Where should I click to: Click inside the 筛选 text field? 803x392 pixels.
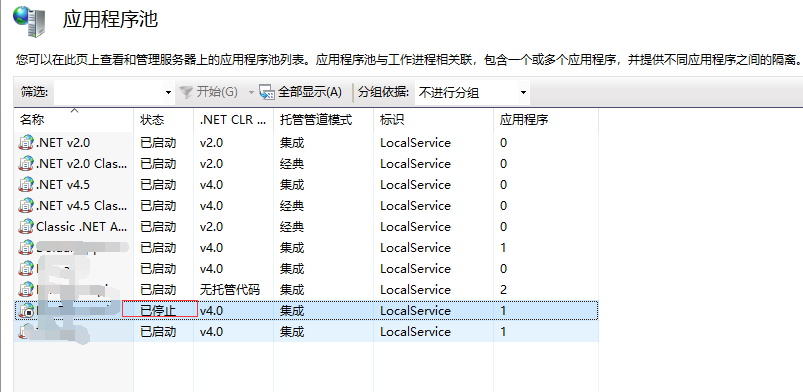pyautogui.click(x=109, y=93)
